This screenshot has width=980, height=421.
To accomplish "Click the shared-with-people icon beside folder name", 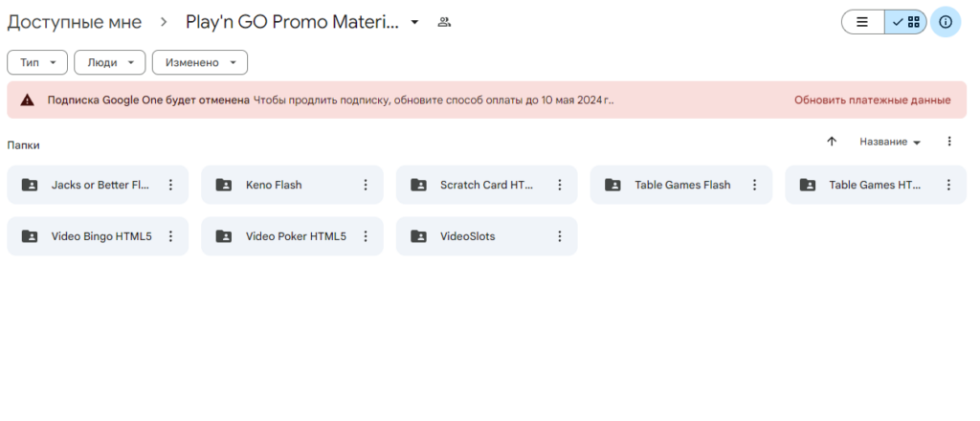I will pos(443,22).
